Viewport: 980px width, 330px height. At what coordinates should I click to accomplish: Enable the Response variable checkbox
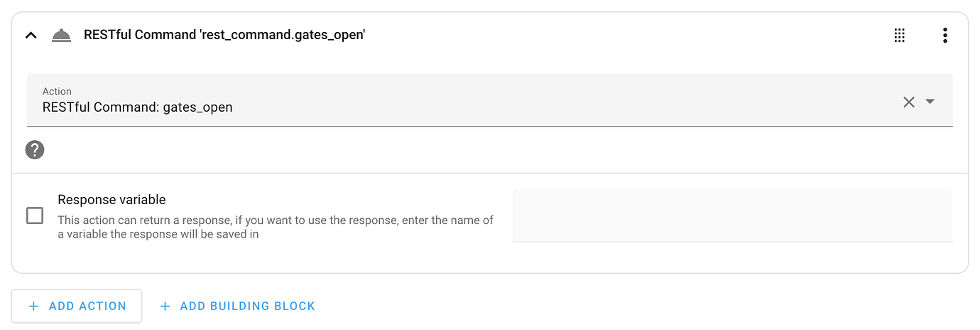(x=35, y=215)
